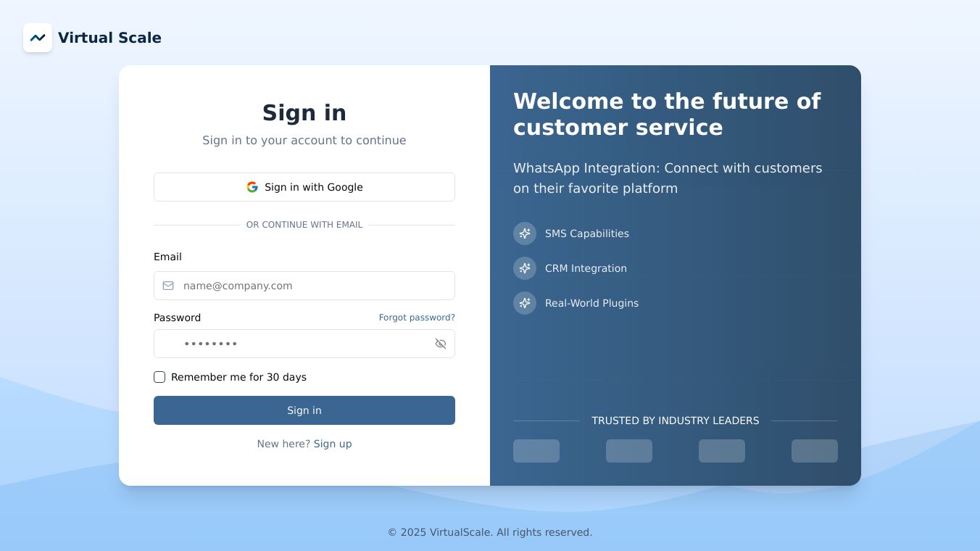Sign in with Google button
This screenshot has width=980, height=551.
(x=304, y=187)
